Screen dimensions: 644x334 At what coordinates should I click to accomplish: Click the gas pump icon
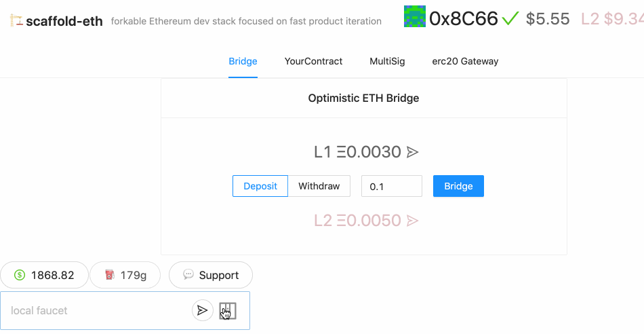(x=109, y=275)
